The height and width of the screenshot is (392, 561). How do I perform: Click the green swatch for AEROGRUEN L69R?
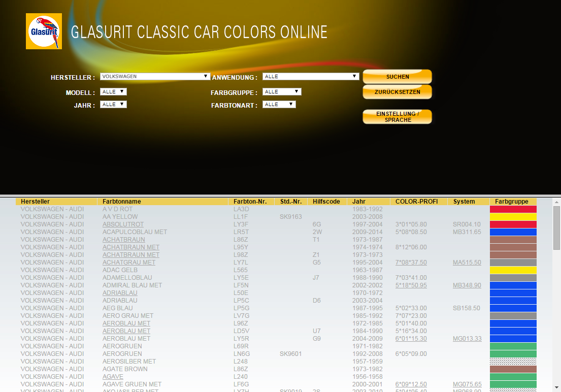pyautogui.click(x=513, y=346)
